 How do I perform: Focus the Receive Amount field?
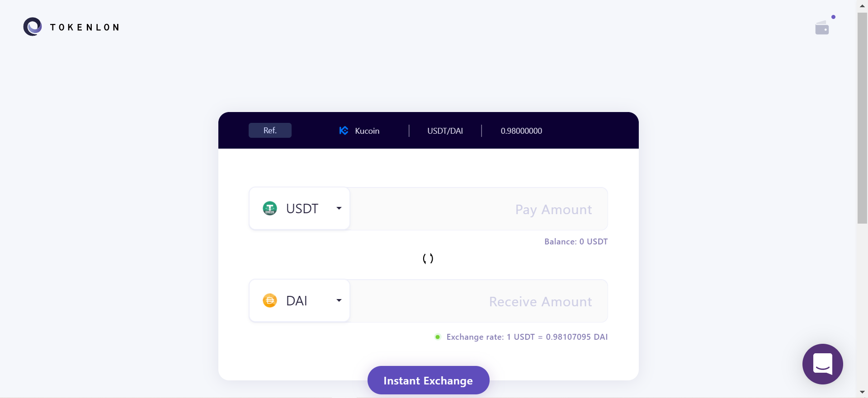[478, 301]
